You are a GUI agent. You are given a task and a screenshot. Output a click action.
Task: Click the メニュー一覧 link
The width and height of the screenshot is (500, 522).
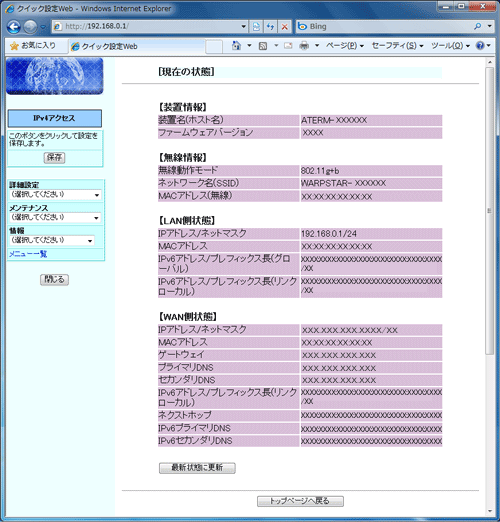point(28,254)
